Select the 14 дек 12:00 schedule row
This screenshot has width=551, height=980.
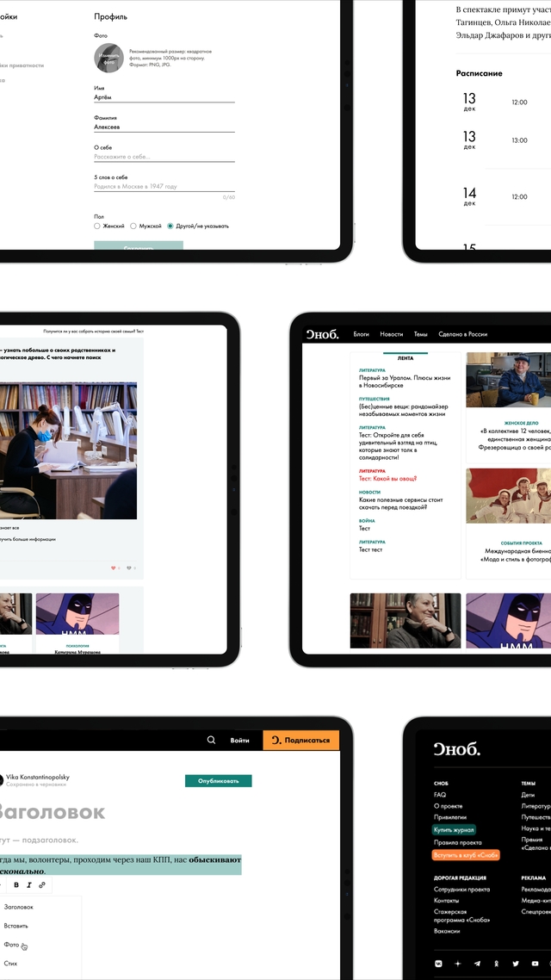pos(504,196)
